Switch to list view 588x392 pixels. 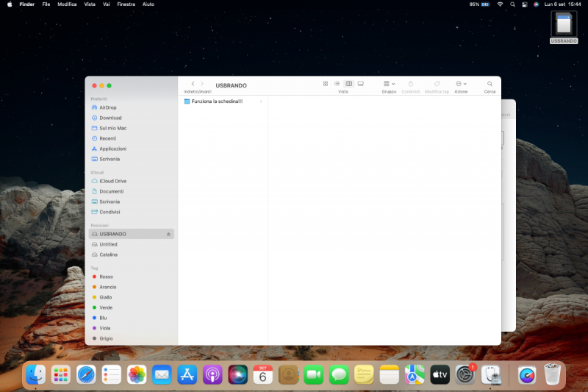(337, 84)
